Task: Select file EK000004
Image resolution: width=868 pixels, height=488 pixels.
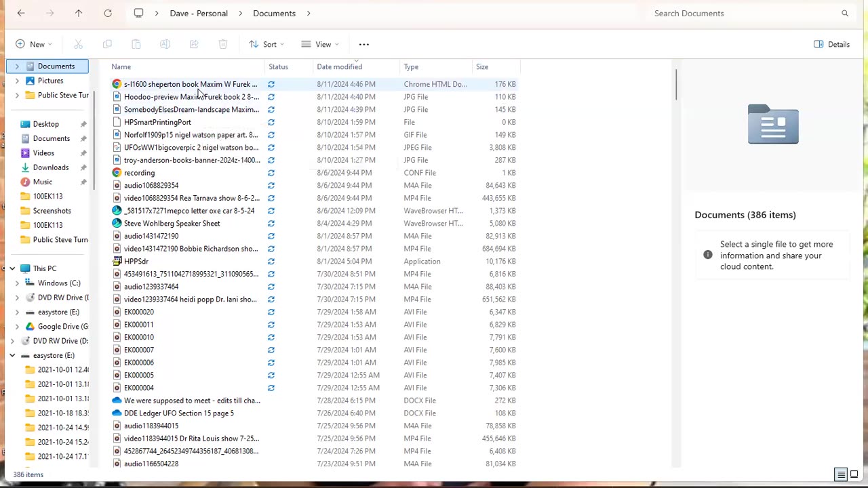Action: (x=139, y=388)
